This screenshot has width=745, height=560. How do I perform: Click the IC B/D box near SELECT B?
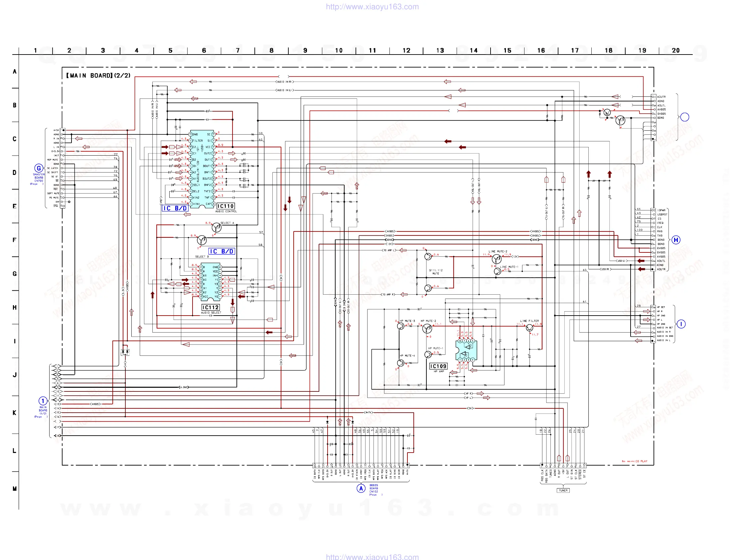221,251
